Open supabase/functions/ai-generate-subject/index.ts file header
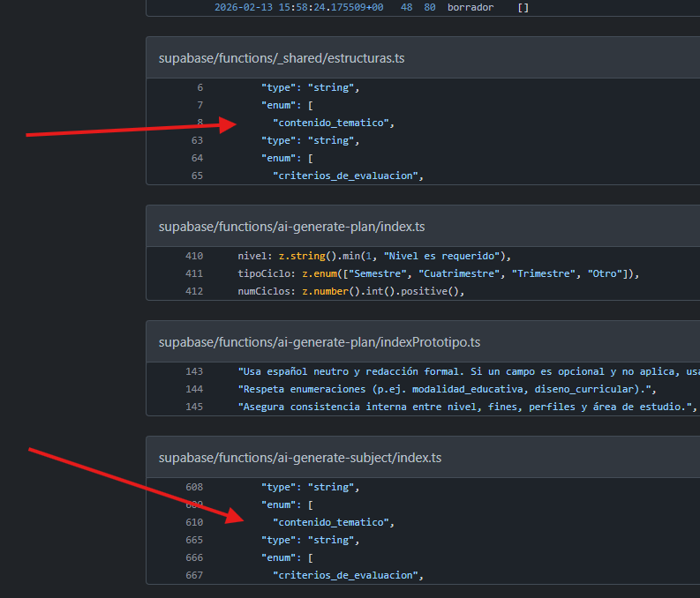Screen dimensions: 700x598 pos(300,458)
